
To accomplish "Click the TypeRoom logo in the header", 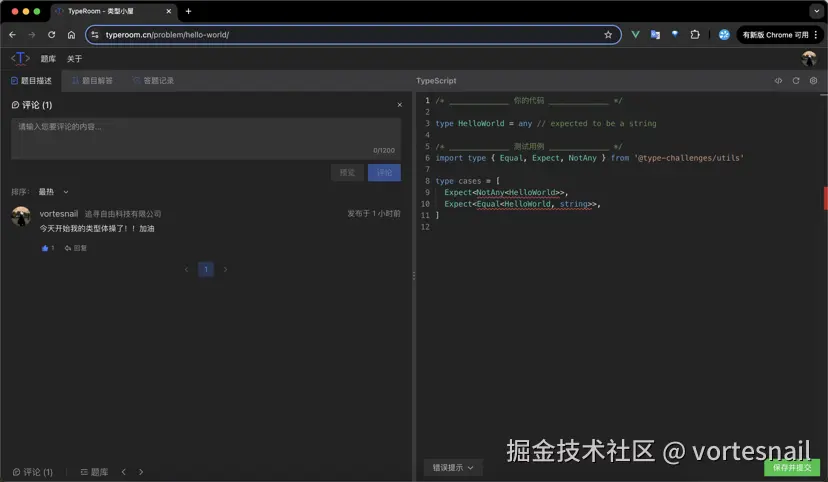I will [20, 59].
